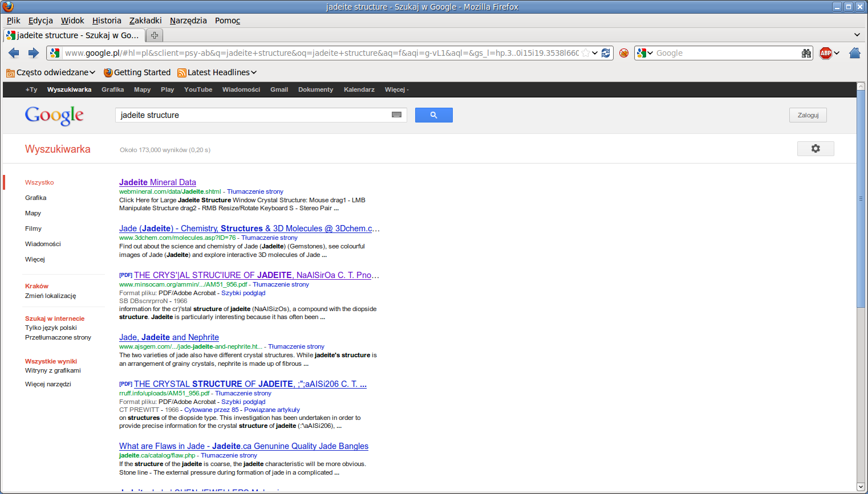
Task: Click Tłumaczenie strony for webmineral result
Action: [x=255, y=191]
